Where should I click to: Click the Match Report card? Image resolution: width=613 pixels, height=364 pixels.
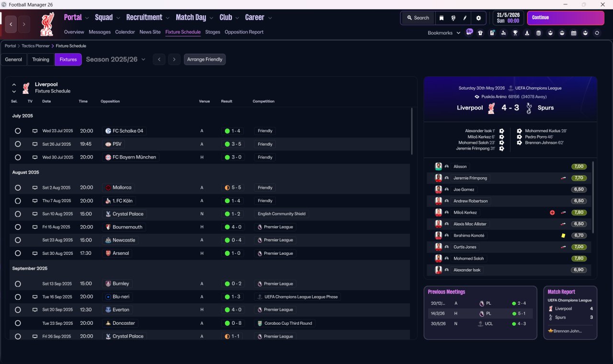tap(570, 313)
